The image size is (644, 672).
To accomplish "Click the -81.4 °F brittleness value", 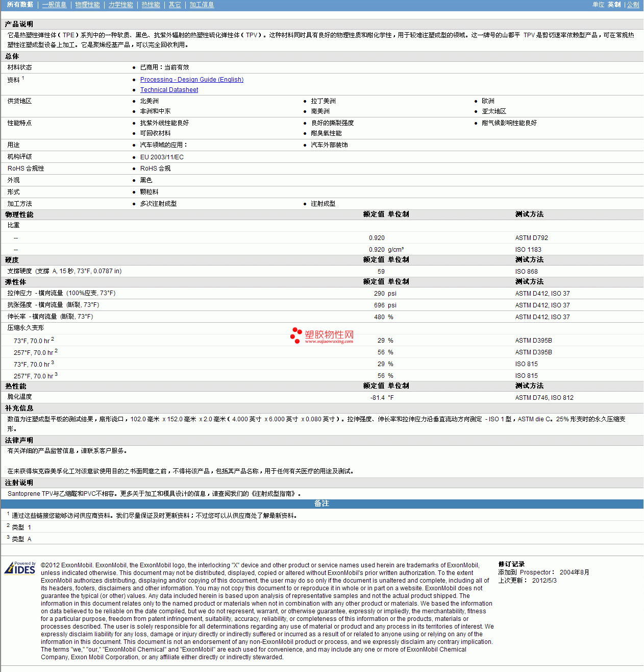I will [x=382, y=398].
